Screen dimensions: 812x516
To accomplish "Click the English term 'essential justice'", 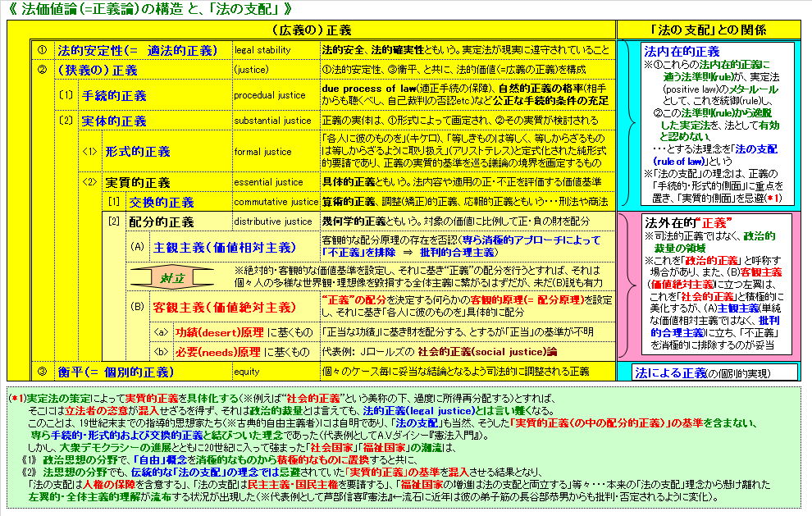I will pos(268,182).
